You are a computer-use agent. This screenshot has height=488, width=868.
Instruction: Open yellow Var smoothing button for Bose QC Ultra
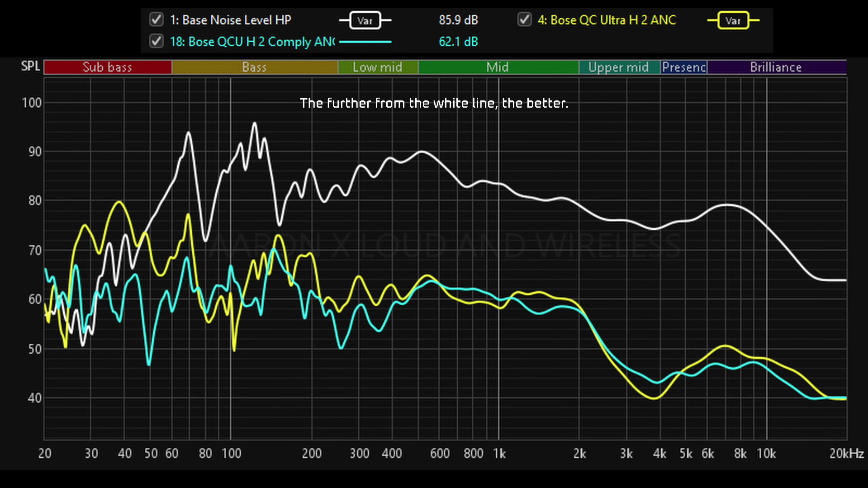coord(733,20)
